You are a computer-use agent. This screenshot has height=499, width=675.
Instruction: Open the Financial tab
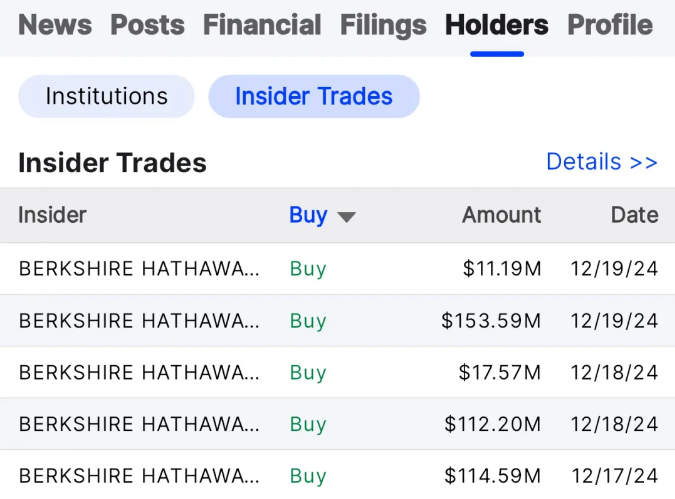pyautogui.click(x=262, y=24)
